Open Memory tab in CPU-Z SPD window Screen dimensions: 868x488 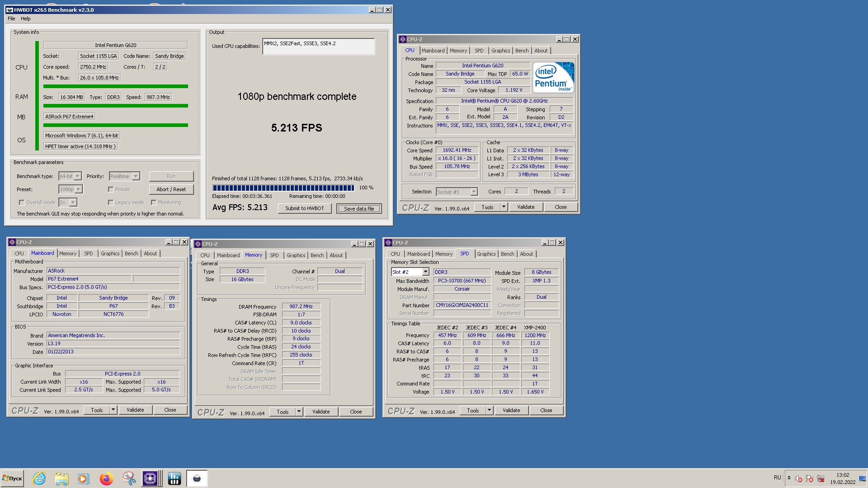click(x=444, y=254)
